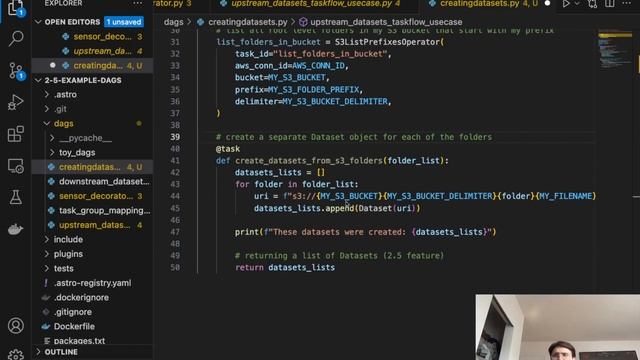Collapse the Open Editors section
Viewport: 640px width, 360px height.
[38, 22]
